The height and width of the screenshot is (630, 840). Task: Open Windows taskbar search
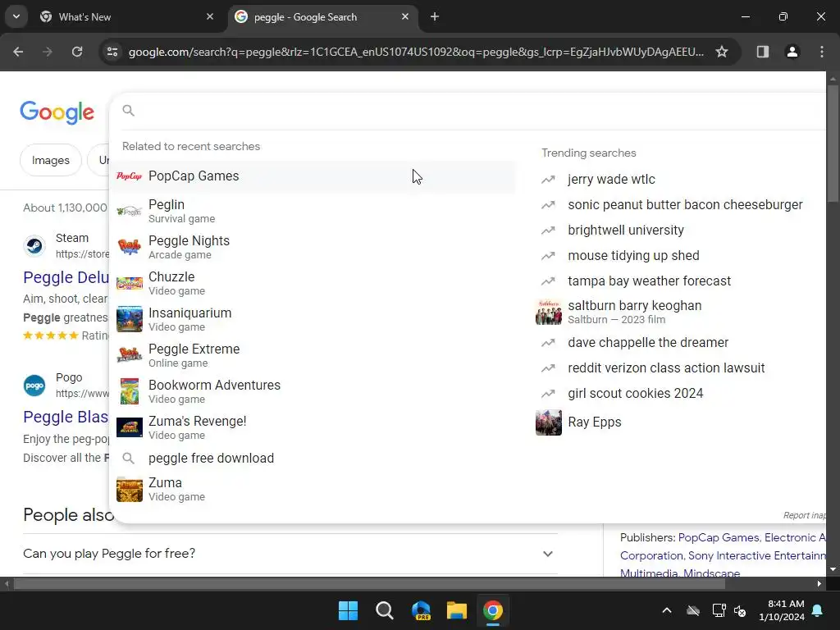click(x=385, y=610)
